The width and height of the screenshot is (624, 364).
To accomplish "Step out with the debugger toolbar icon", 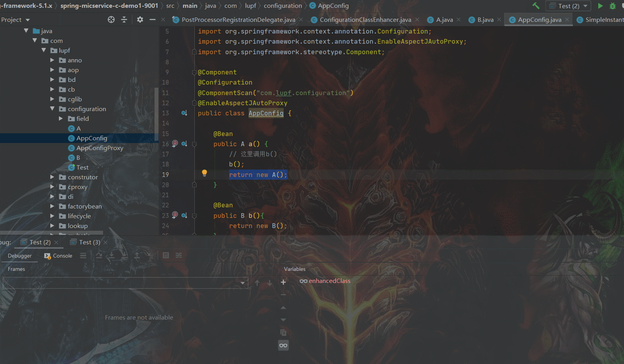I will (x=137, y=256).
